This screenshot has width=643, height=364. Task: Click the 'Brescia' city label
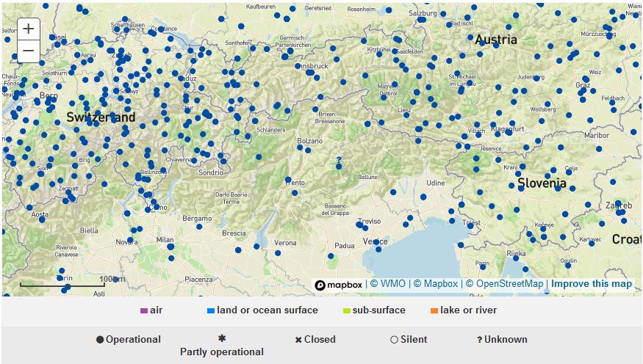pos(234,233)
